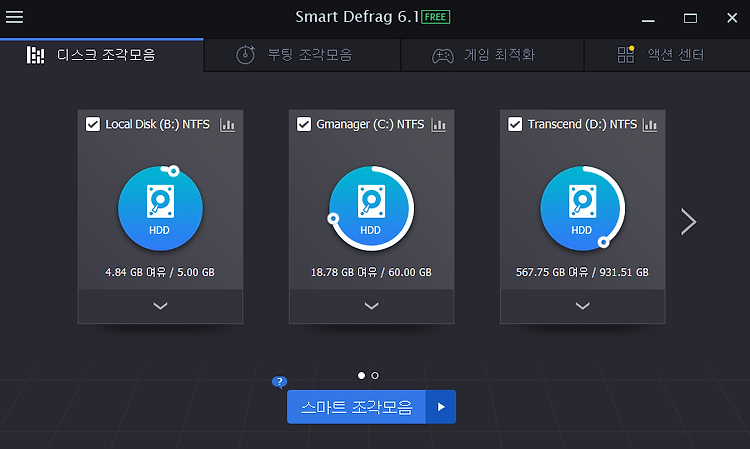This screenshot has height=449, width=750.
Task: Click the Transcend (D:) NTFS label
Action: coord(582,124)
